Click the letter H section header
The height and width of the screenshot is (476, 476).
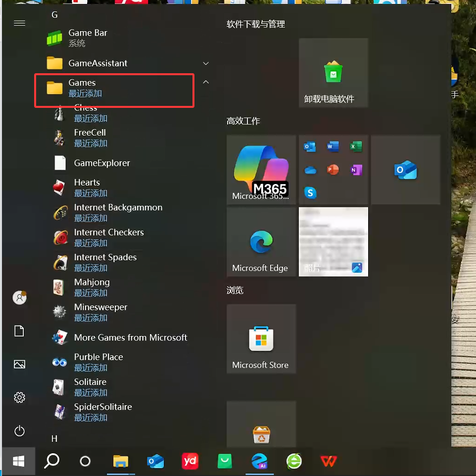[54, 439]
